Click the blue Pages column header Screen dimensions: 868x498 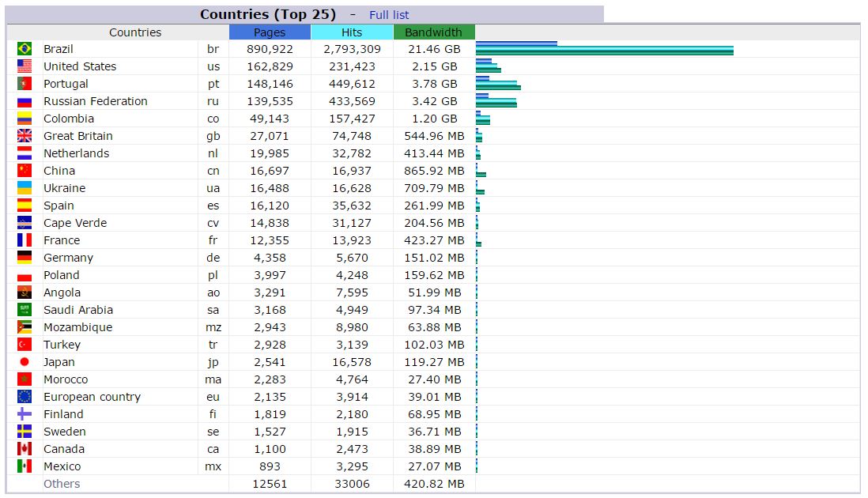pyautogui.click(x=270, y=32)
